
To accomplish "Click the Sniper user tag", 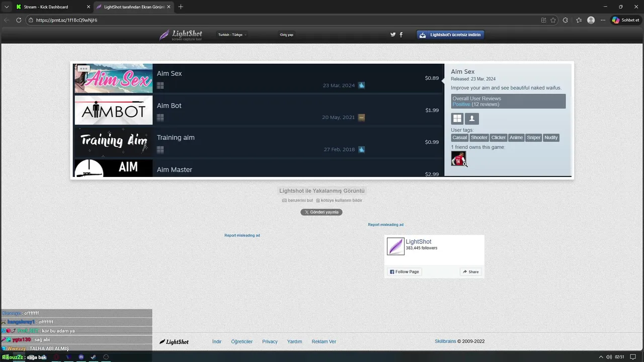I will 534,137.
